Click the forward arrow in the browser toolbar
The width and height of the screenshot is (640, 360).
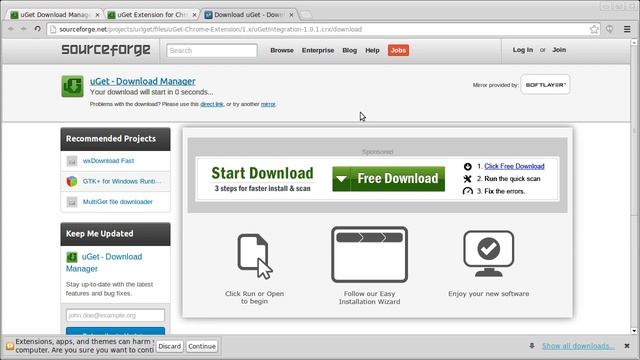(x=24, y=29)
